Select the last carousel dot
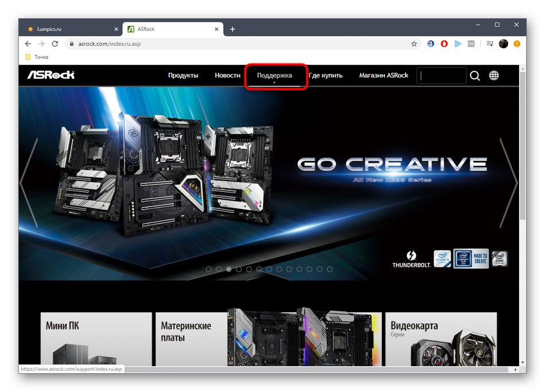This screenshot has height=392, width=545. 329,269
